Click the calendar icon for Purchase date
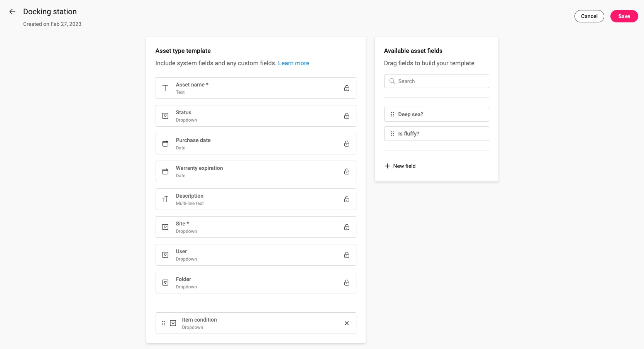 165,144
